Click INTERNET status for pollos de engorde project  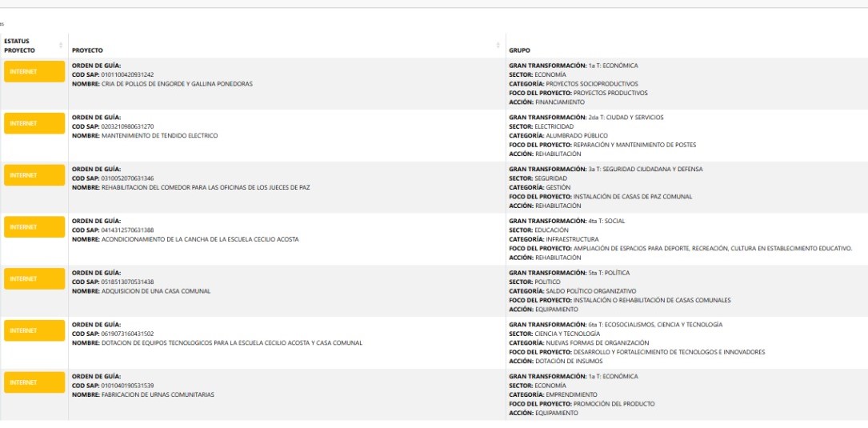pos(34,72)
